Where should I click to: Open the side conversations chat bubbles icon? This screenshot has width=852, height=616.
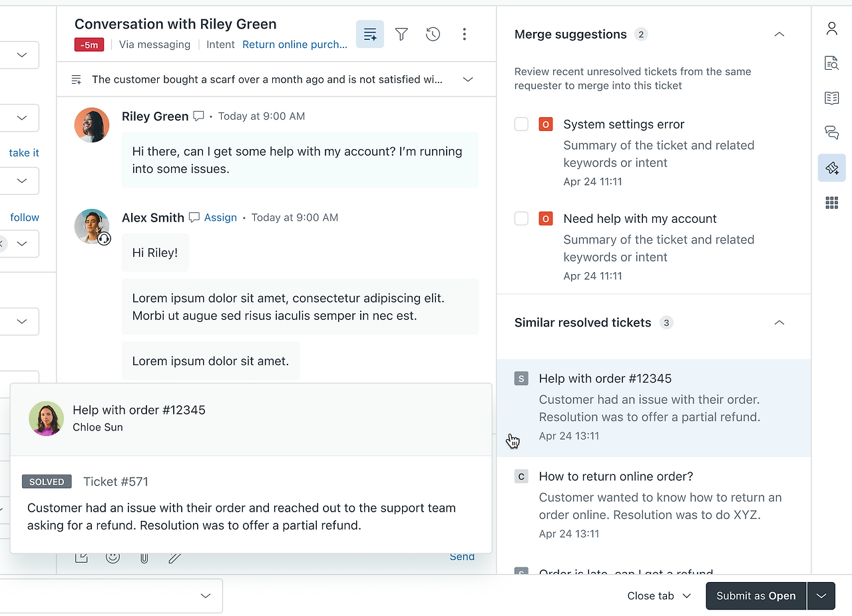tap(832, 132)
